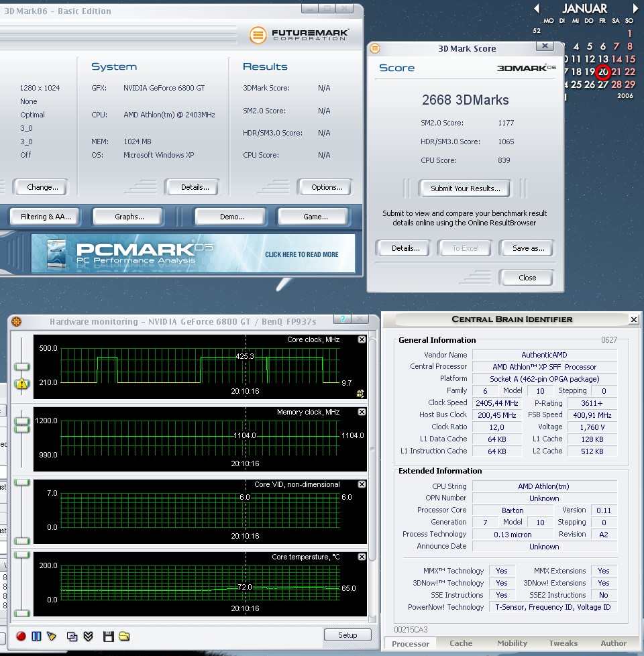
Task: Save monitoring log with floppy disk icon
Action: click(x=109, y=637)
